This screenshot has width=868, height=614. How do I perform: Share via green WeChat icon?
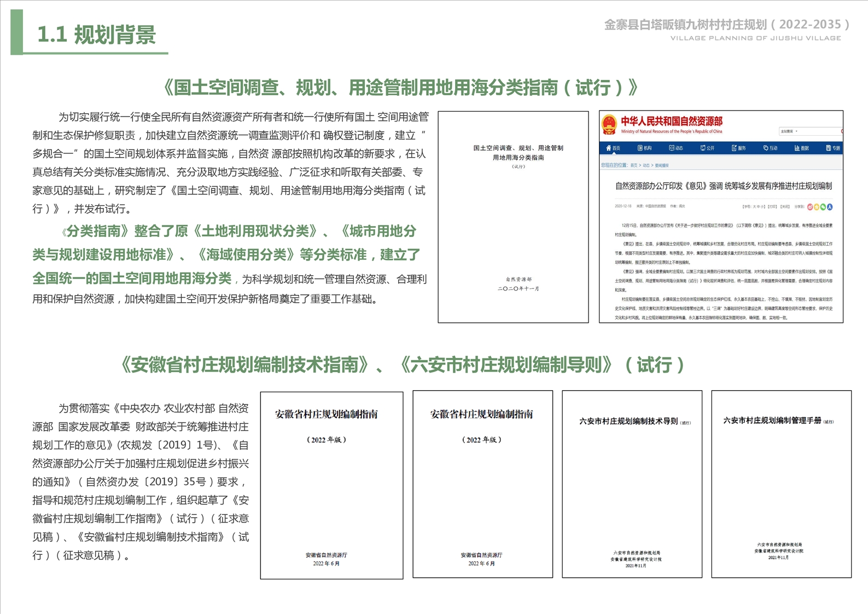(x=823, y=207)
